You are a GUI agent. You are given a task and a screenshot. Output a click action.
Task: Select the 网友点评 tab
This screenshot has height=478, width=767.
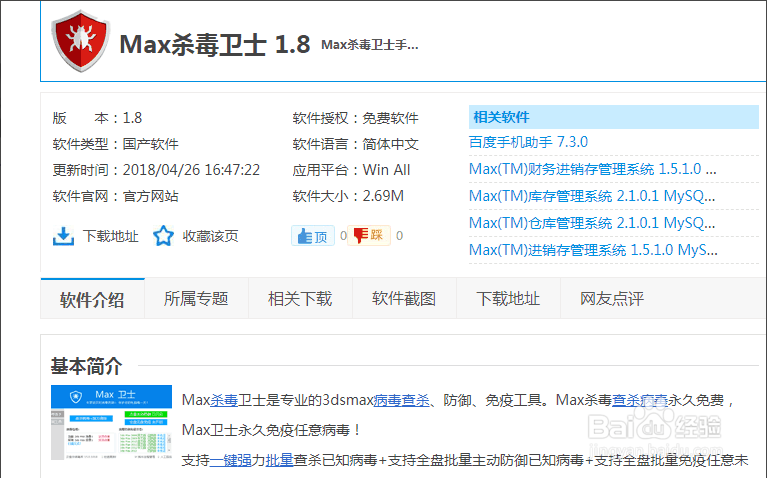[612, 299]
